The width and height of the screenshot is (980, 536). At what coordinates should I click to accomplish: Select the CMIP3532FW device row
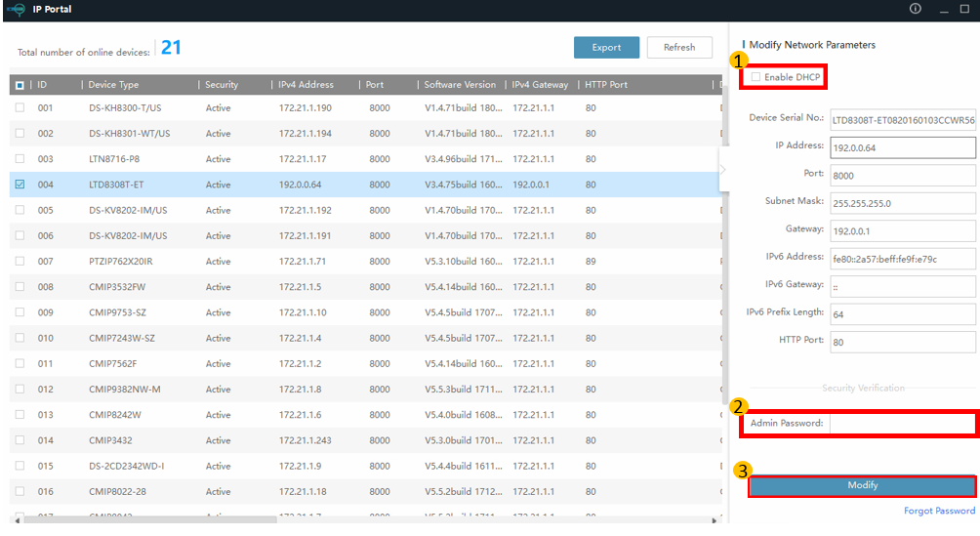coord(366,286)
